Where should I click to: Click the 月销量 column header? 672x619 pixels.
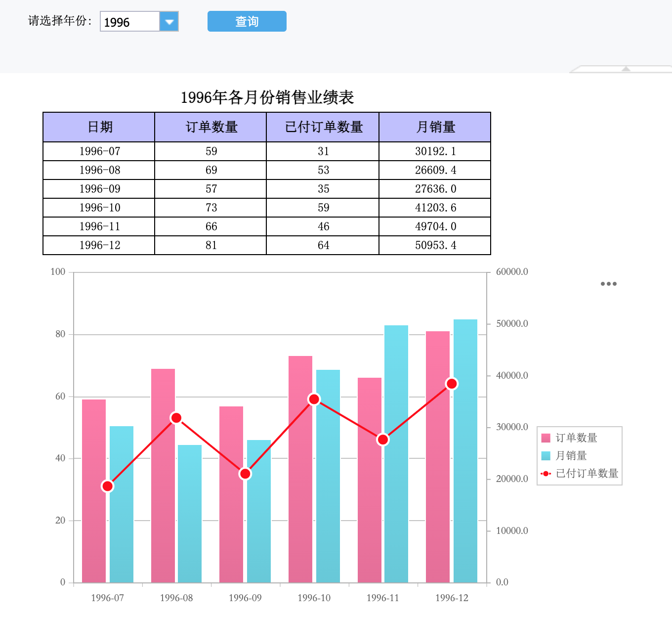click(435, 127)
